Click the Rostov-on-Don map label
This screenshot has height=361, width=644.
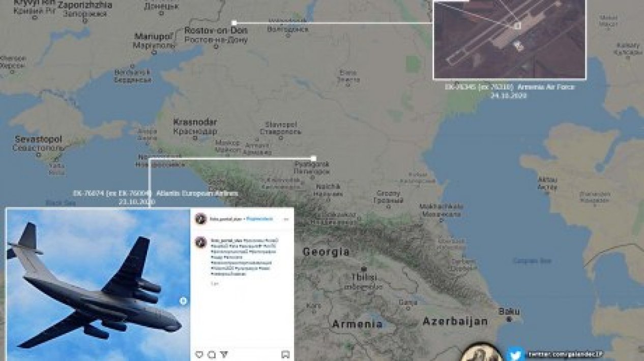(216, 31)
